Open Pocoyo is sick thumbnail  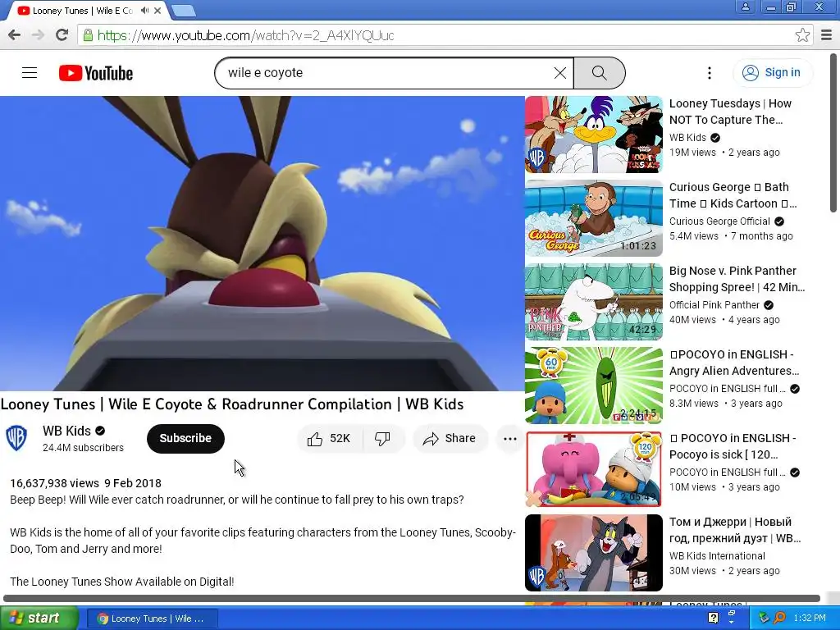pos(594,468)
